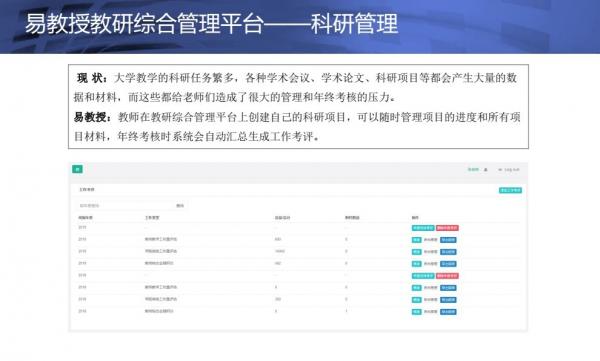Click the wide teal button in first table row
Image resolution: width=600 pixels, height=361 pixels.
click(x=423, y=228)
